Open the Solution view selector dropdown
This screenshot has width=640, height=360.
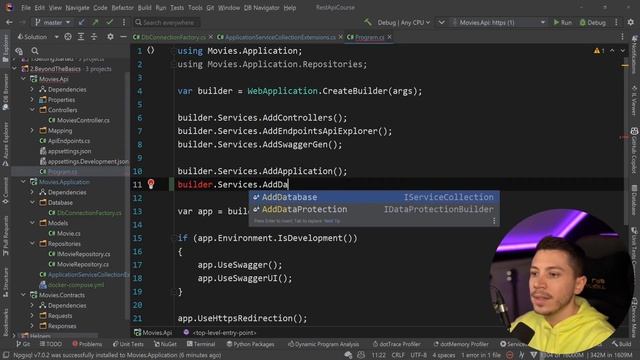coord(38,37)
